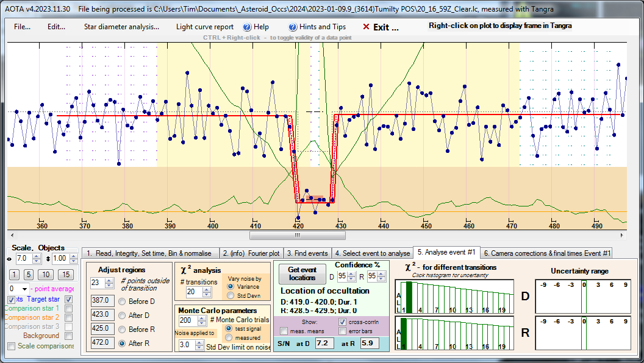Click the vertical scale arrow icon
644x363 pixels.
coord(47,259)
